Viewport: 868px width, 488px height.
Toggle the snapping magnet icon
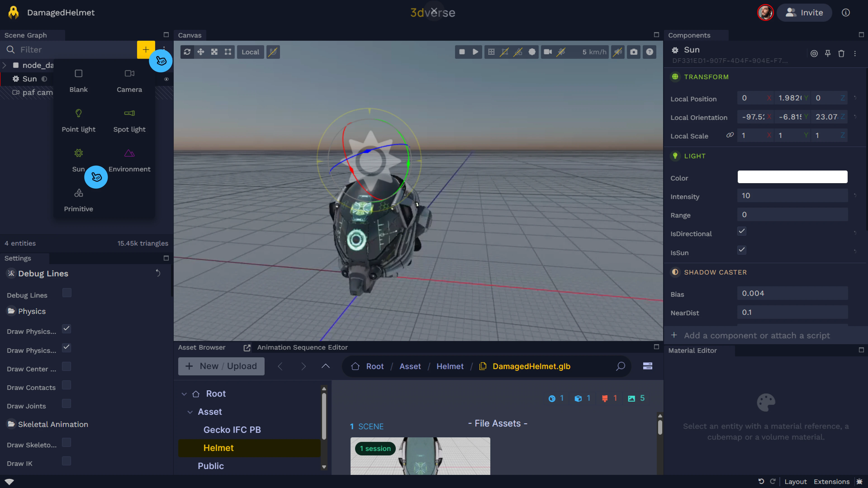click(x=273, y=52)
